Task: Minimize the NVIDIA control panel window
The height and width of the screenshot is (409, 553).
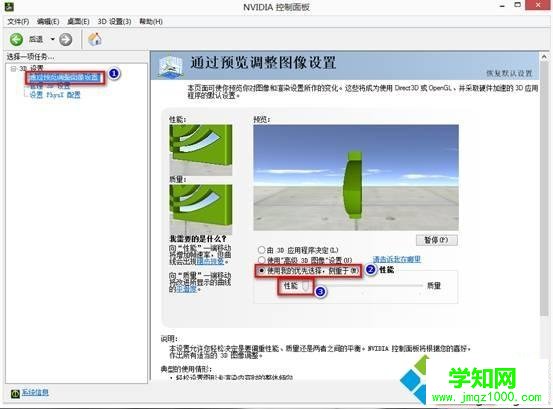Action: click(502, 6)
